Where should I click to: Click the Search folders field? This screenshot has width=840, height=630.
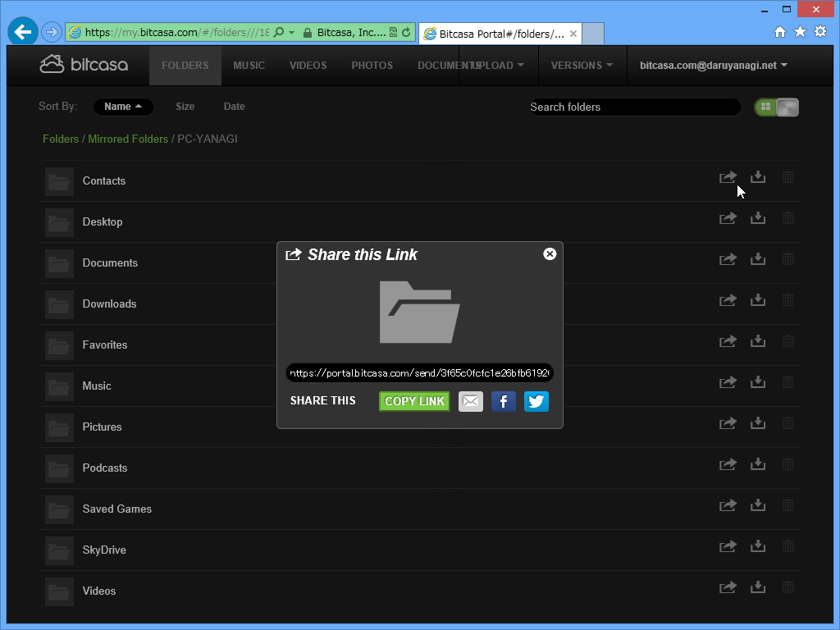[x=634, y=107]
